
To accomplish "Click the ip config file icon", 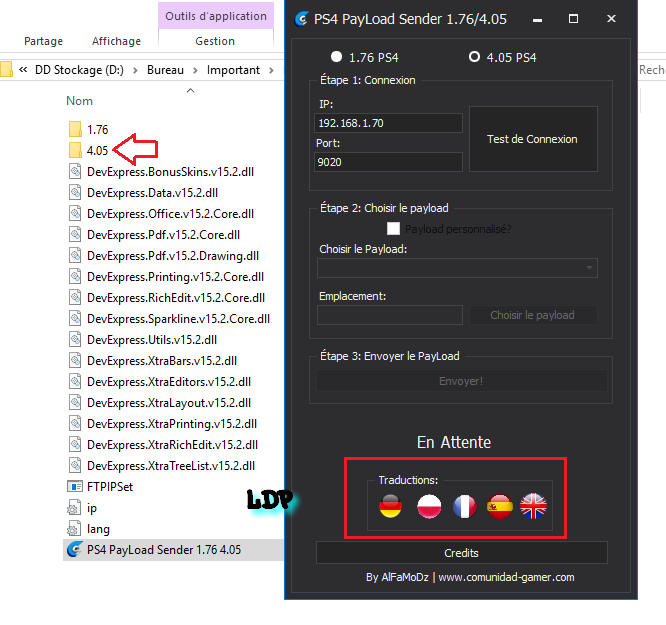I will [x=74, y=508].
